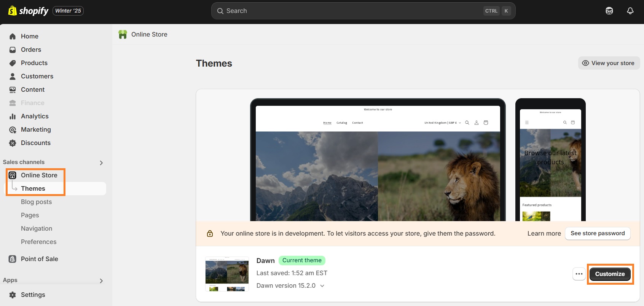Click the Customize button
Screen dimensions: 644x306
pos(610,274)
